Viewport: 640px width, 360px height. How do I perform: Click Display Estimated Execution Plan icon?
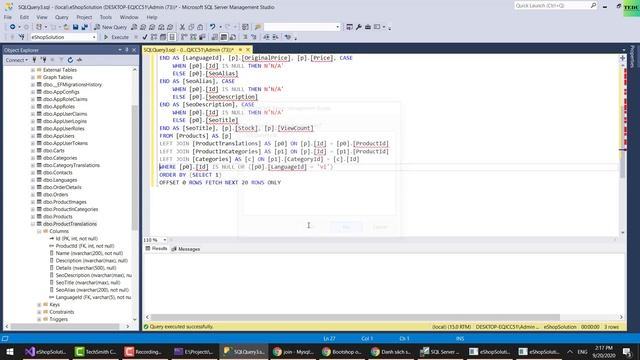154,37
